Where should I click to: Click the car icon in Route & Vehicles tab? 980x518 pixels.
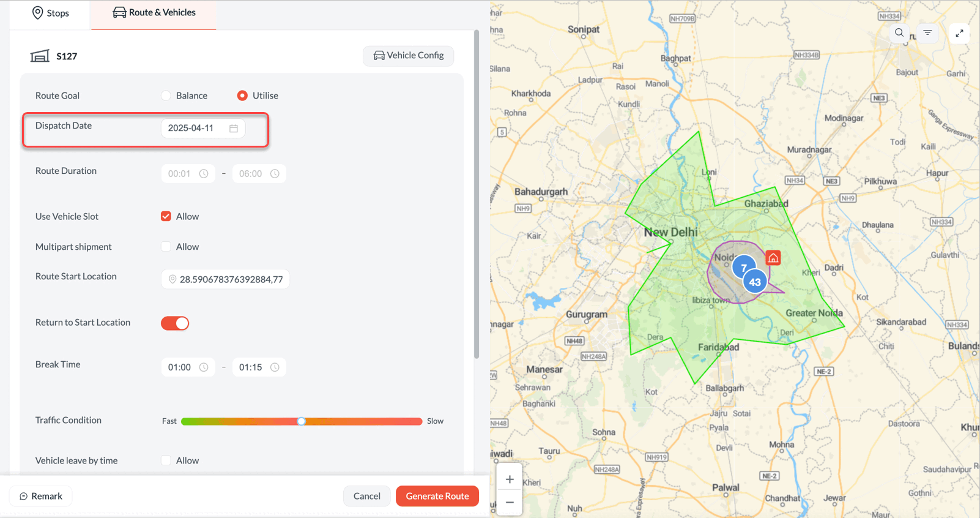coord(119,12)
